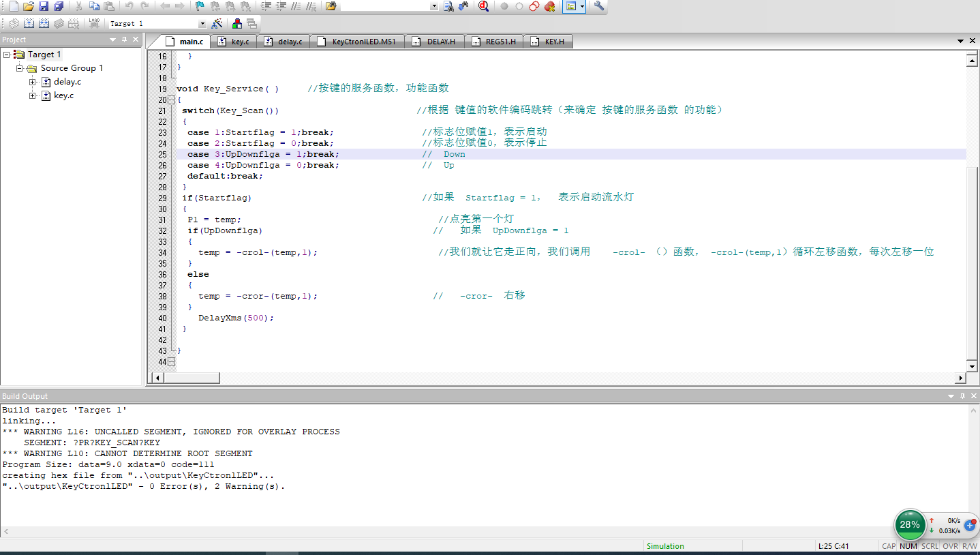The image size is (980, 555).
Task: Toggle a bookmark with the blue flag icon
Action: [200, 6]
